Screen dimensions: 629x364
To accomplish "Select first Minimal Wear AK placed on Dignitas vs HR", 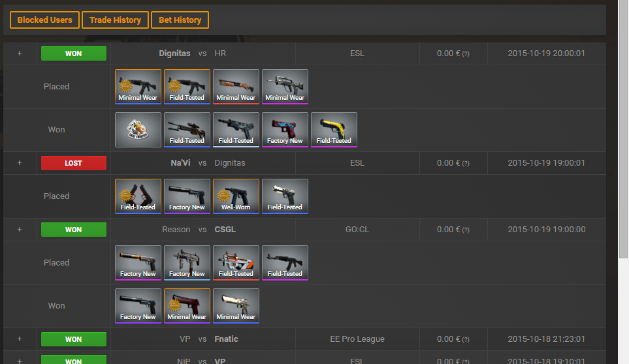I will pyautogui.click(x=138, y=87).
